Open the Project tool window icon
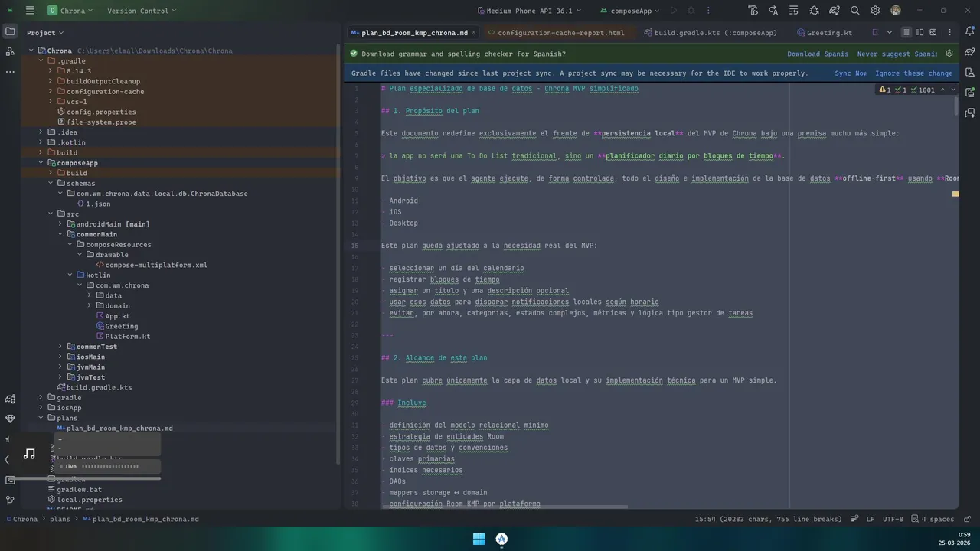Screen dimensions: 980x551 point(10,31)
